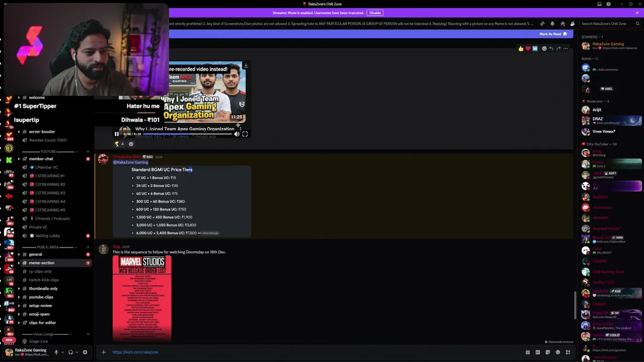
Task: Mute the embedded video volume
Action: [x=236, y=134]
